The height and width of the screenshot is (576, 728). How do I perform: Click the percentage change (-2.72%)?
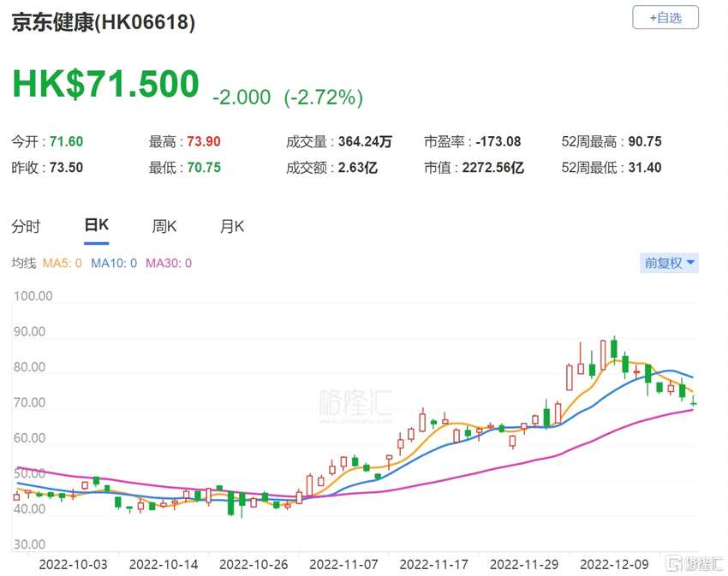324,98
